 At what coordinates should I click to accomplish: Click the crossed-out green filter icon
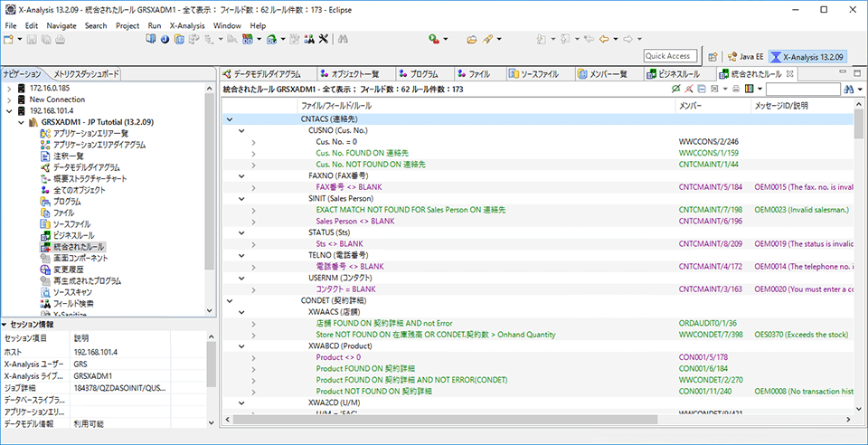(676, 89)
